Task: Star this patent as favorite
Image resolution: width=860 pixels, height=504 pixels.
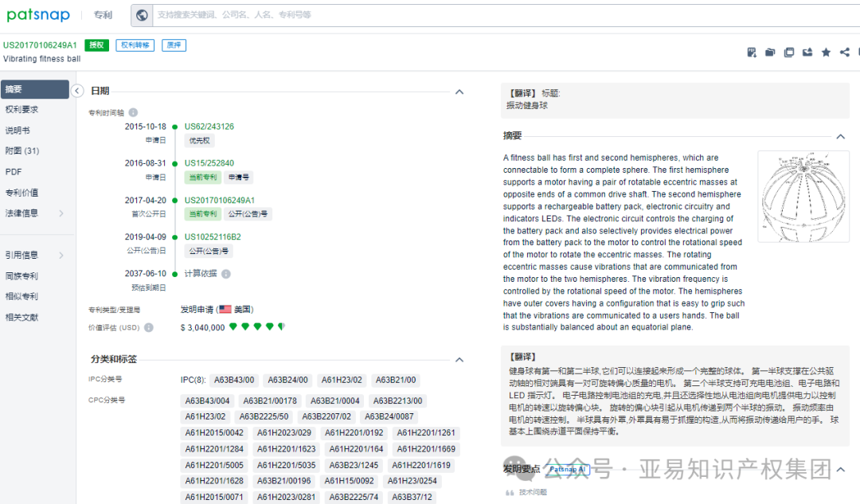Action: coord(826,52)
